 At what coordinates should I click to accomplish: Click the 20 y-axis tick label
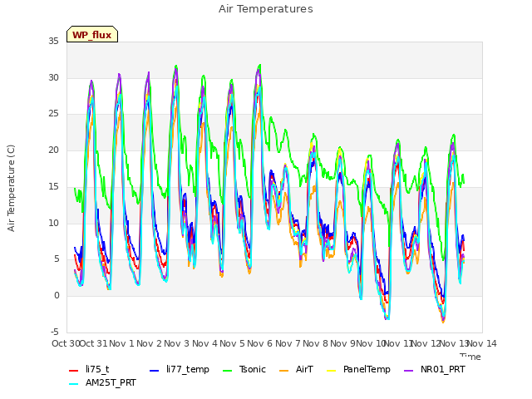53,150
